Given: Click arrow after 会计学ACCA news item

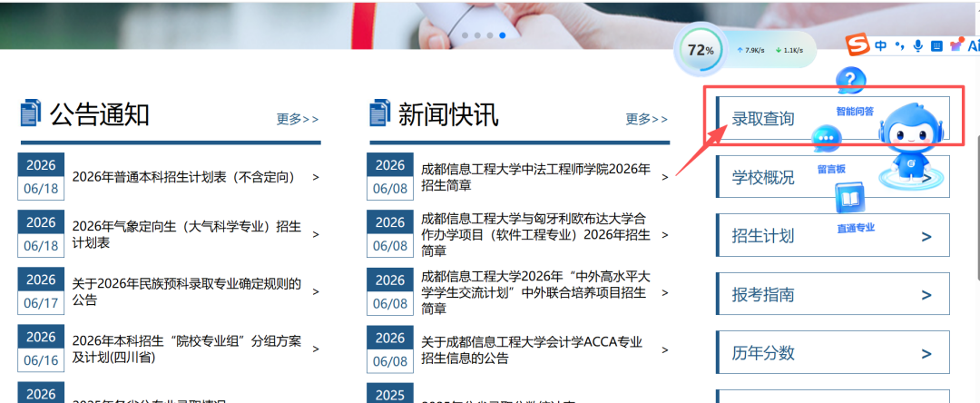Looking at the screenshot, I should (665, 349).
